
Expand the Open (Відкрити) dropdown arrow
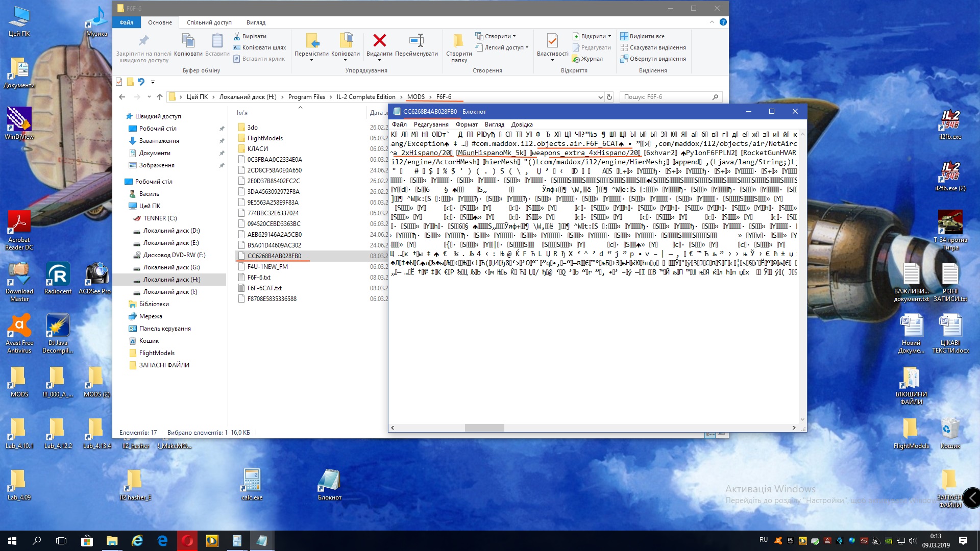pyautogui.click(x=609, y=36)
